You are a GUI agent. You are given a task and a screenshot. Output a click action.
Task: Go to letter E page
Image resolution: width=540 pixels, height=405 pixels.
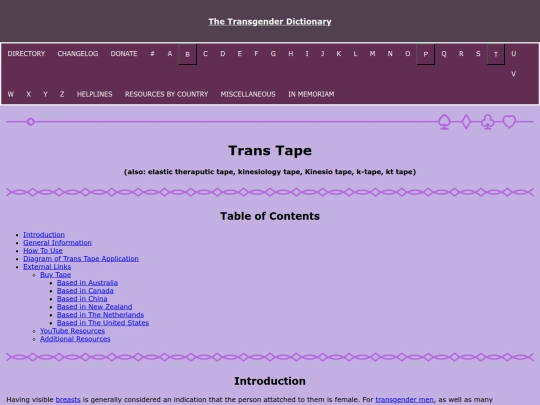pyautogui.click(x=240, y=54)
